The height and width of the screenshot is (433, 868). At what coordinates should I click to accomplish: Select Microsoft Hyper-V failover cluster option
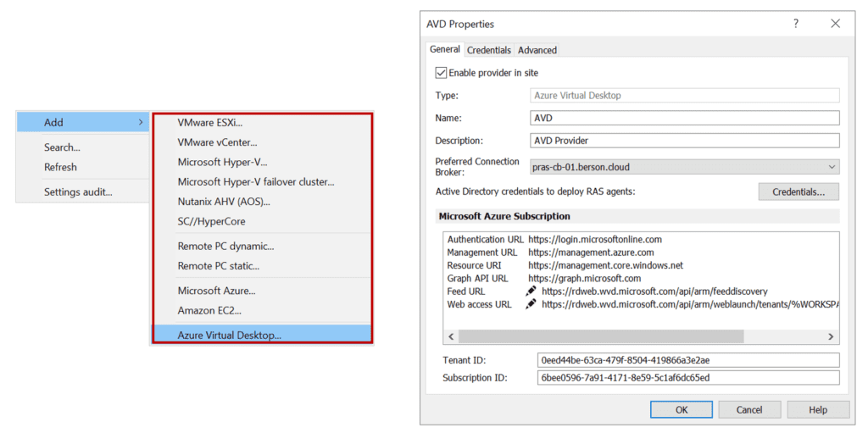(255, 181)
